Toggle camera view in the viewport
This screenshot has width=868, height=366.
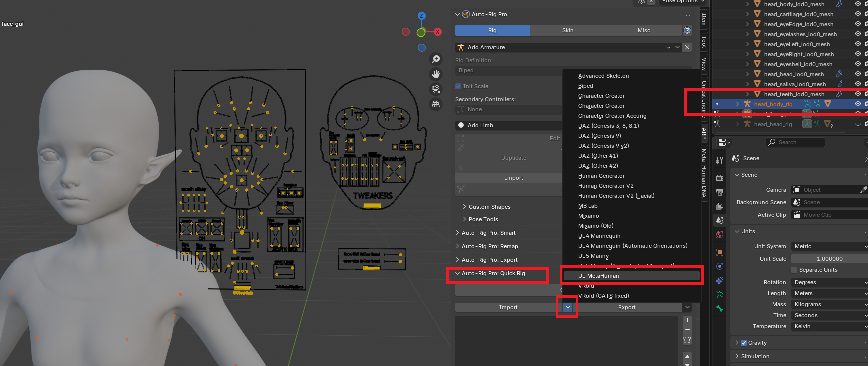436,89
